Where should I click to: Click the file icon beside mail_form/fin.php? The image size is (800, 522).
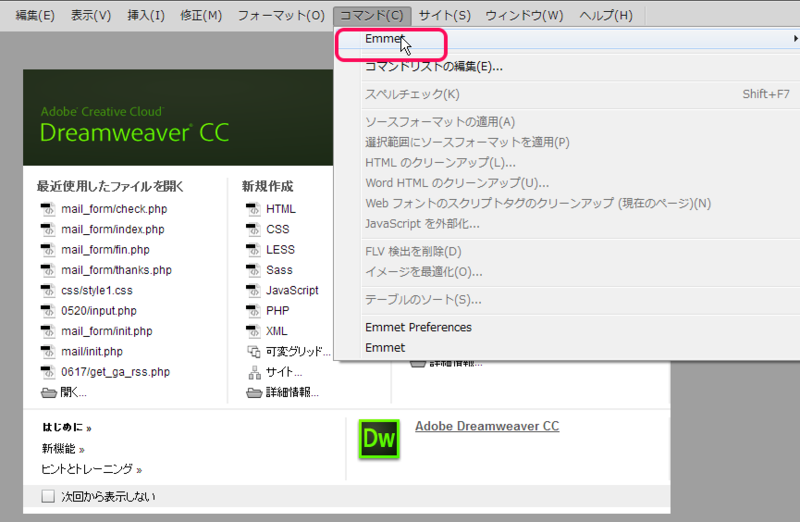tap(48, 250)
